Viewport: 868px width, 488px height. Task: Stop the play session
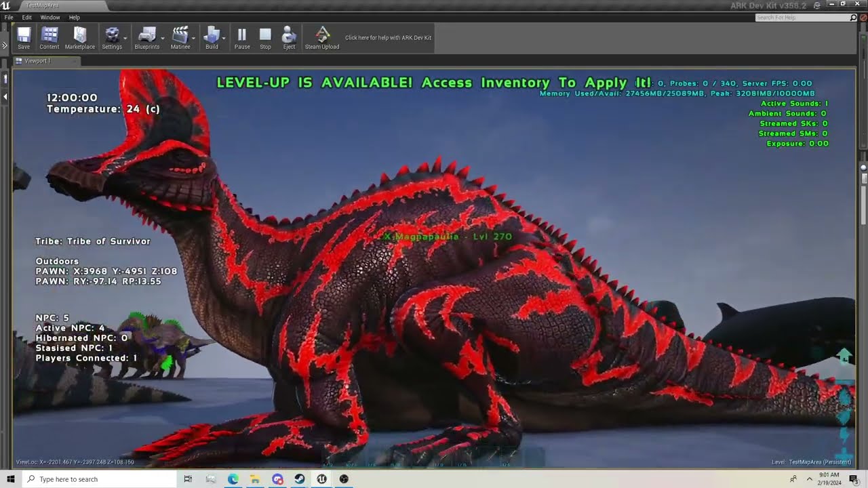click(x=265, y=38)
